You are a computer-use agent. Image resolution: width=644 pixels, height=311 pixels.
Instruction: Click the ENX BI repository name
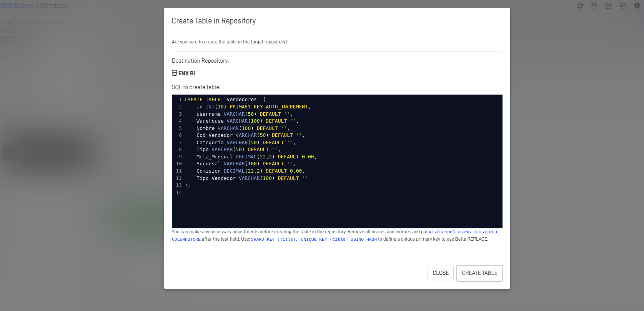(x=186, y=73)
